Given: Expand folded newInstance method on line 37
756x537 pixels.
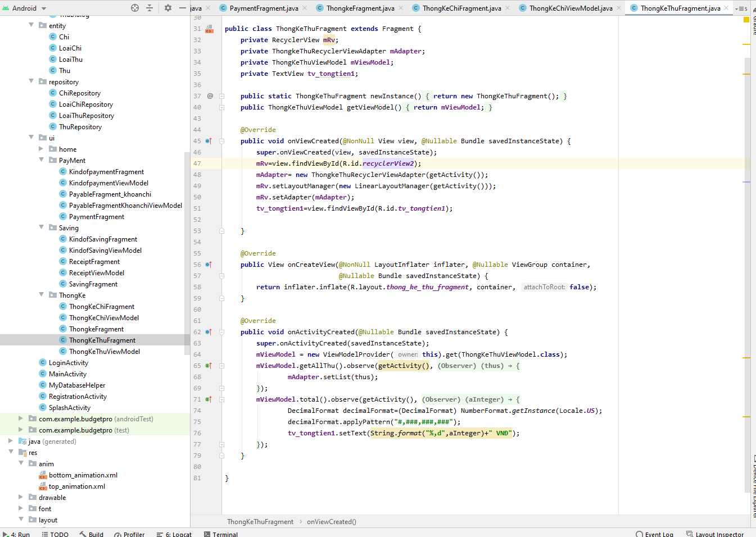Looking at the screenshot, I should (221, 96).
